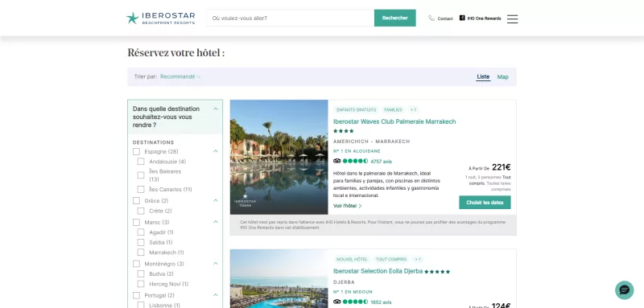Viewport: 644px width, 308px height.
Task: Click the FAMILIES tag
Action: pyautogui.click(x=393, y=110)
